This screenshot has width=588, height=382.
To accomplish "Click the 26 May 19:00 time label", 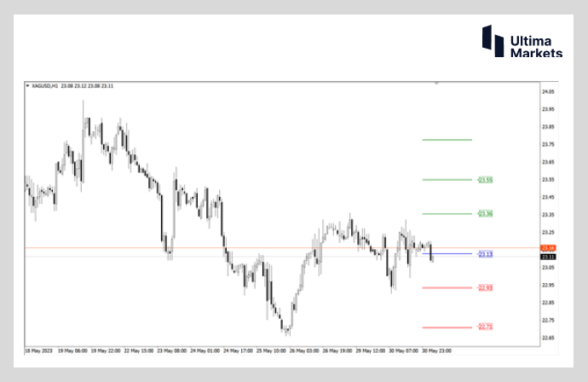I will tap(337, 350).
